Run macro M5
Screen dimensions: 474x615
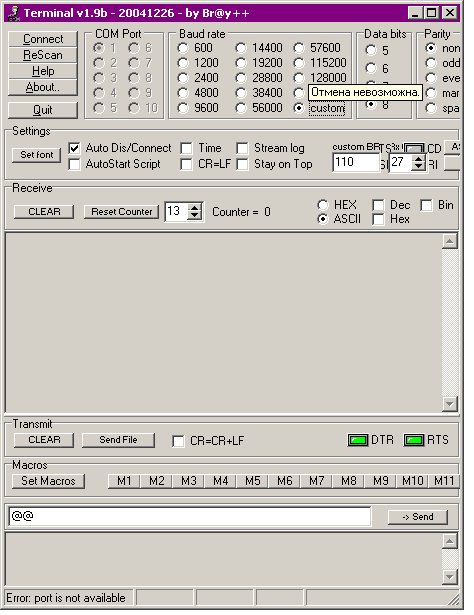[252, 481]
